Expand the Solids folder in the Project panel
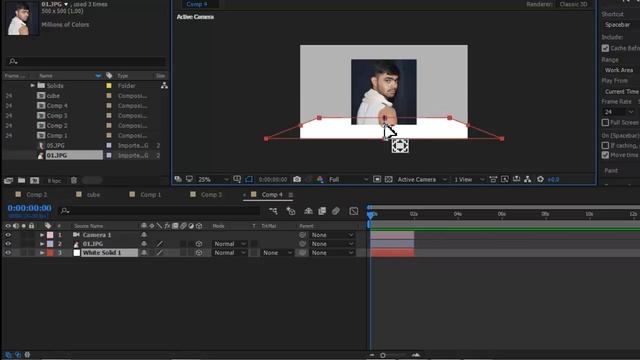This screenshot has height=360, width=640. (32, 85)
